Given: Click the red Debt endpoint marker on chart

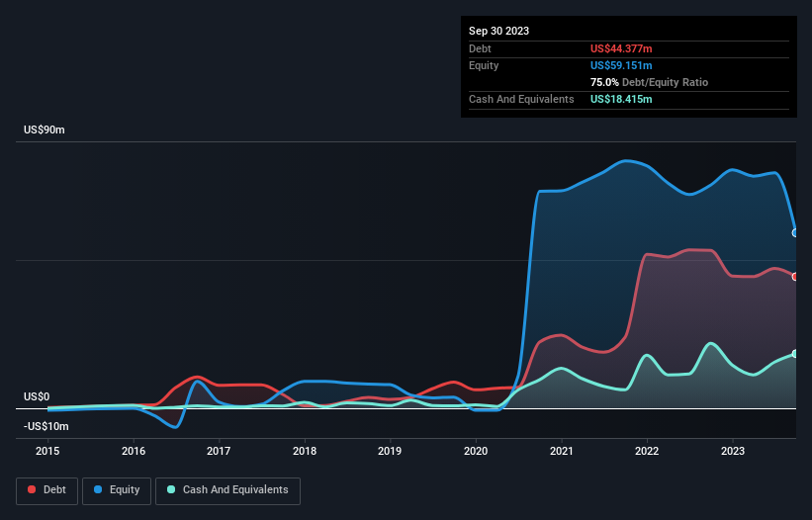Looking at the screenshot, I should point(795,277).
